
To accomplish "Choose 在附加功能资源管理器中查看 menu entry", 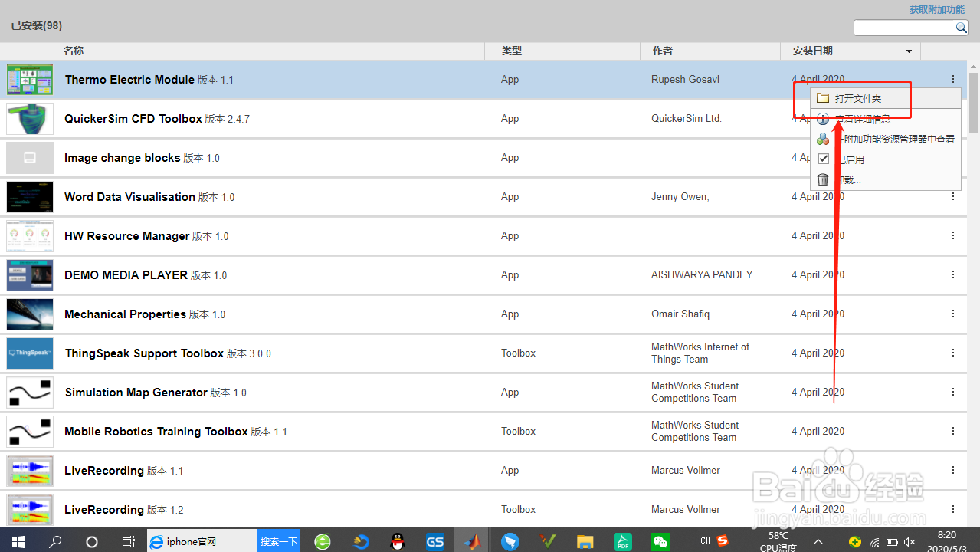I will tap(885, 140).
